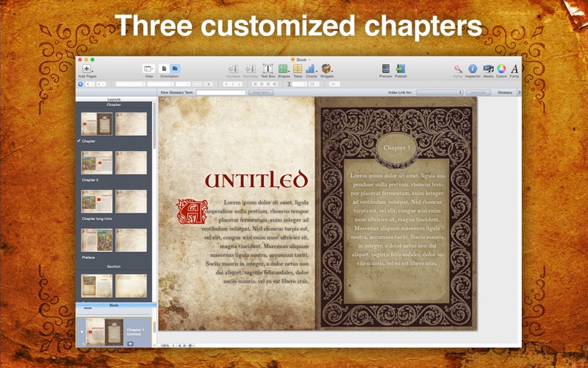
Task: Switch to portrait orientation
Action: pyautogui.click(x=164, y=68)
